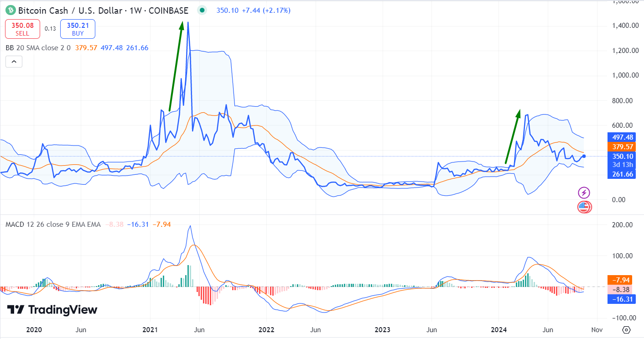644x339 pixels.
Task: Click the 350.21 BUY button
Action: (78, 29)
